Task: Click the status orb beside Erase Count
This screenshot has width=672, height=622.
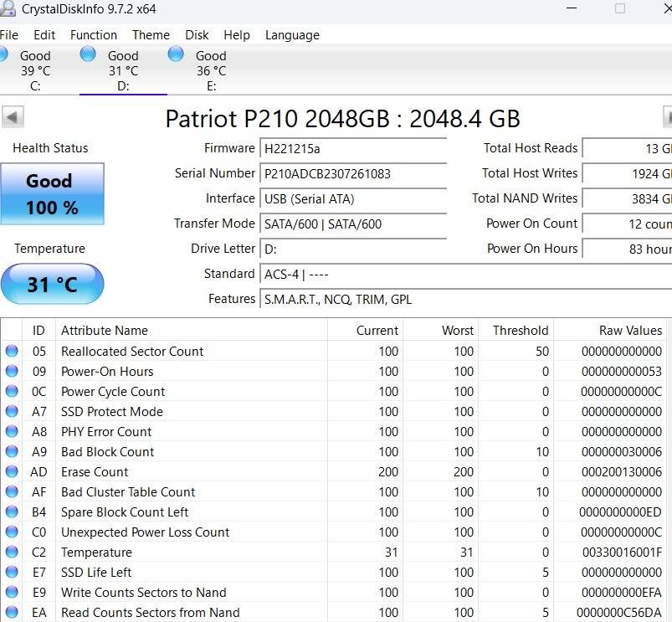Action: (x=12, y=472)
